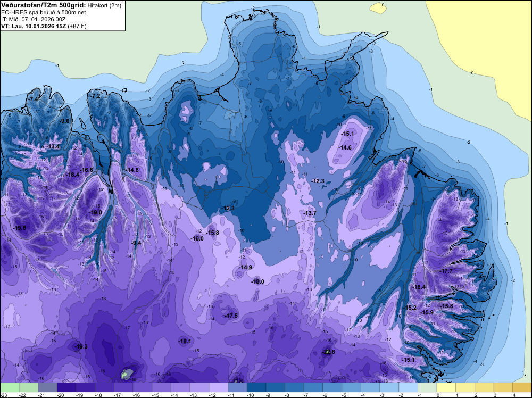Click the '(+87 h)' forecast offset
This screenshot has height=398, width=532.
coord(77,26)
